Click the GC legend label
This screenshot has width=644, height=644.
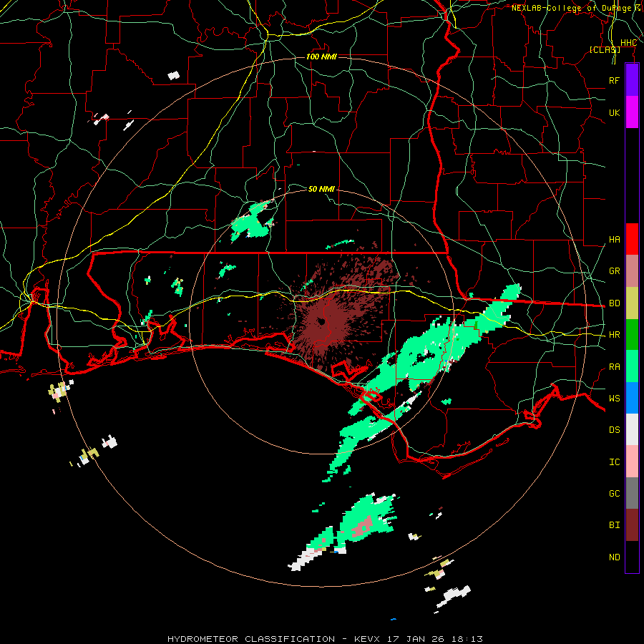(x=614, y=494)
